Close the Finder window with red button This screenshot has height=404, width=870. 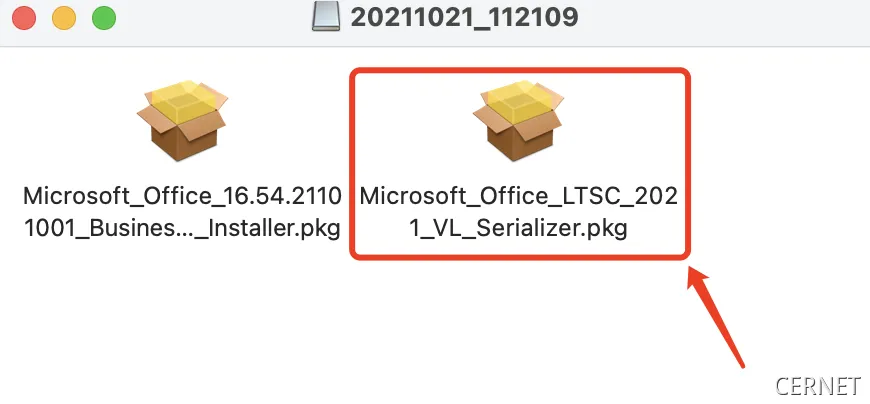(24, 17)
